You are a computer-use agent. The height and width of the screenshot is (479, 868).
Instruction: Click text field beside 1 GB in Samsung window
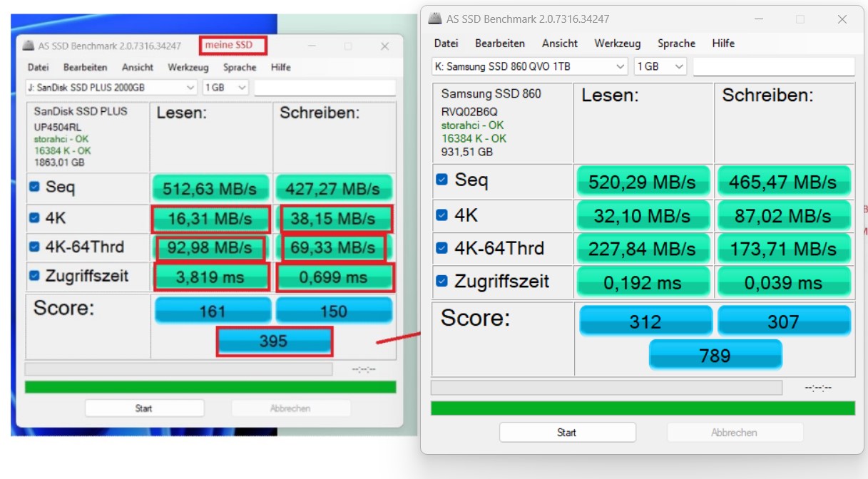click(774, 66)
